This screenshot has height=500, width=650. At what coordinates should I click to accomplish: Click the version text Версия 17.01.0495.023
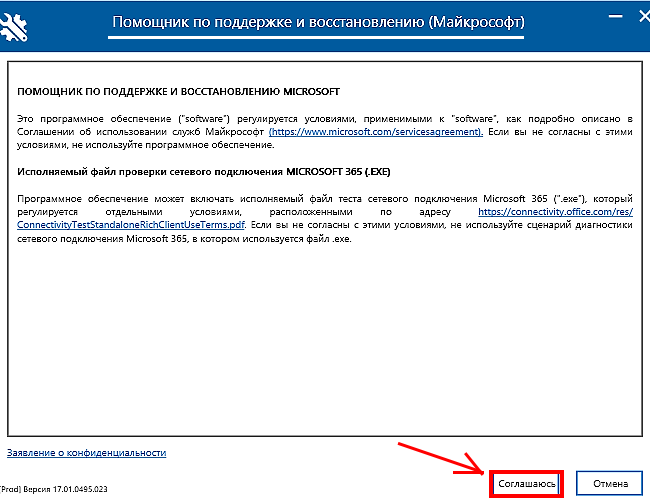tap(65, 489)
